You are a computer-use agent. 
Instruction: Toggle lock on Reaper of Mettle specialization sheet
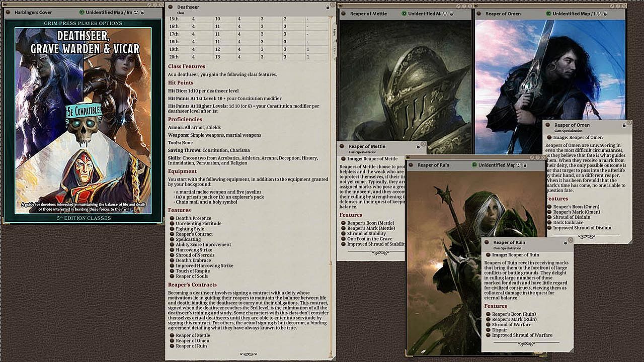tap(418, 147)
